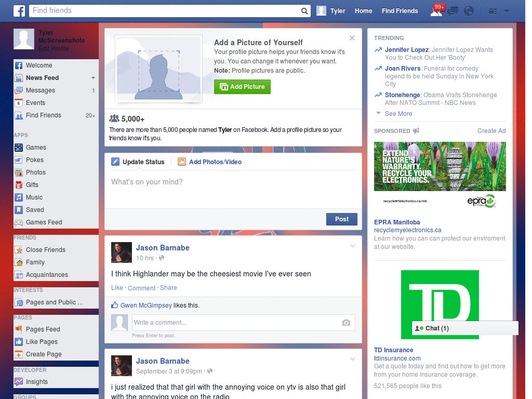This screenshot has width=532, height=399.
Task: Open audience globe on 10 hrs post
Action: coord(162,258)
